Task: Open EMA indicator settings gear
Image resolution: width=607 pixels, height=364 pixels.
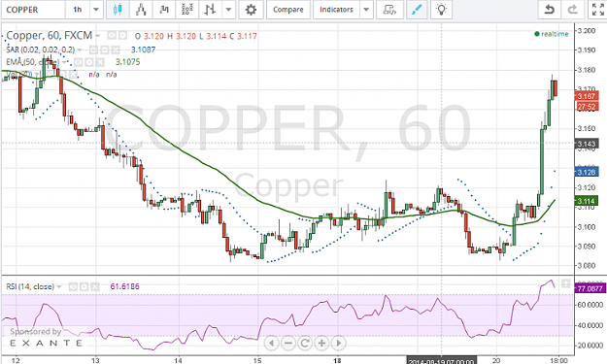Action: (89, 62)
